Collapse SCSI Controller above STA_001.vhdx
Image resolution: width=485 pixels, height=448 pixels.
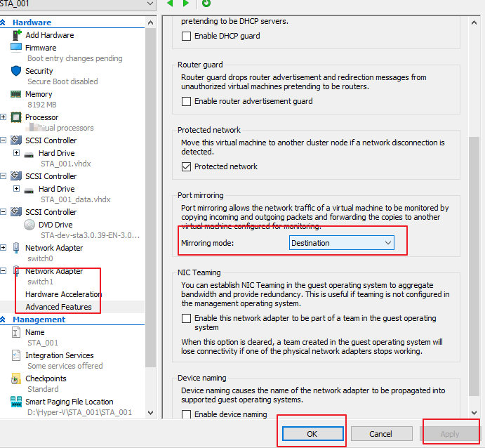pyautogui.click(x=3, y=140)
